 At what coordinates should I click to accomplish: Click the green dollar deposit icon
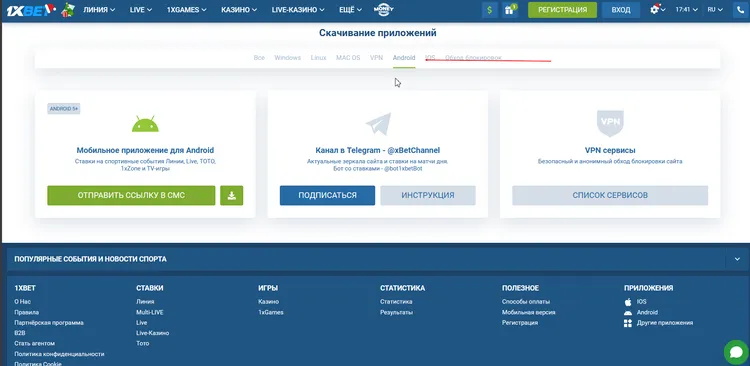(x=490, y=10)
